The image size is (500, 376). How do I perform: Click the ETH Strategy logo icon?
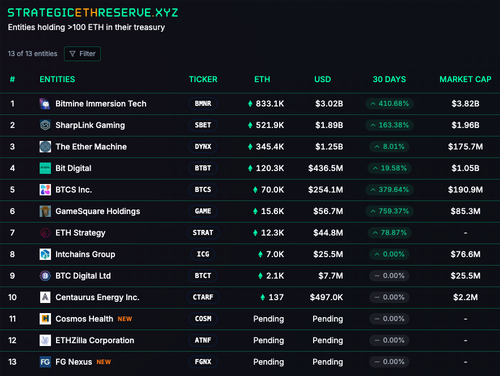(45, 233)
